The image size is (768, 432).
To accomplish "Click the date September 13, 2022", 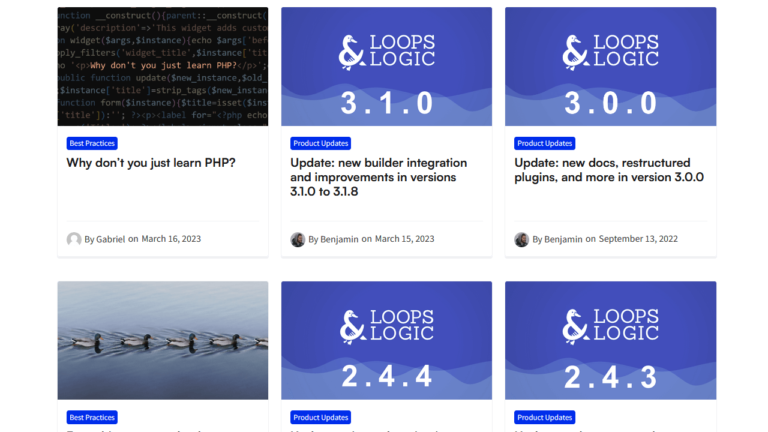I will (638, 239).
